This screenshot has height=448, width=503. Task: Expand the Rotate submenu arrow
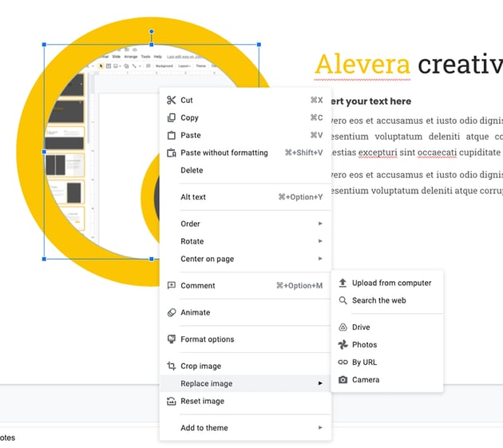320,242
